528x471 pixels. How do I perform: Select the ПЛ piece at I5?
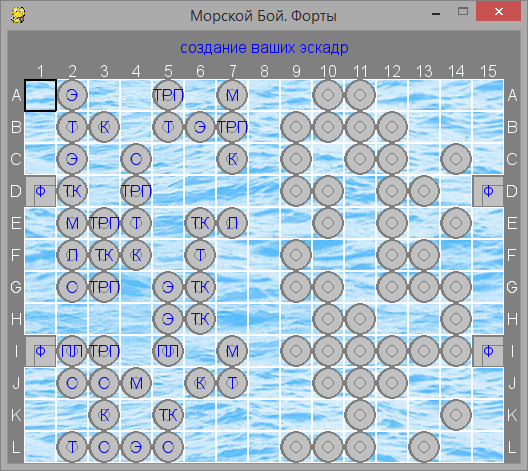coord(168,351)
